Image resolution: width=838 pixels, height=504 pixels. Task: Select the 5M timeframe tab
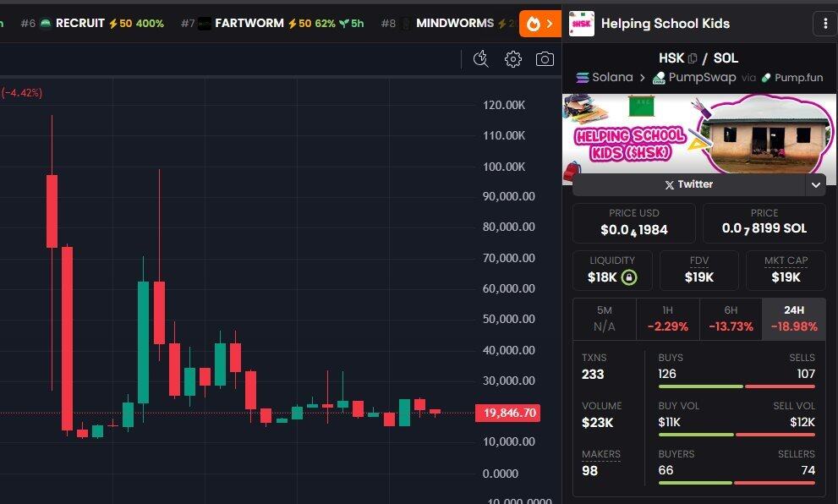pyautogui.click(x=605, y=319)
